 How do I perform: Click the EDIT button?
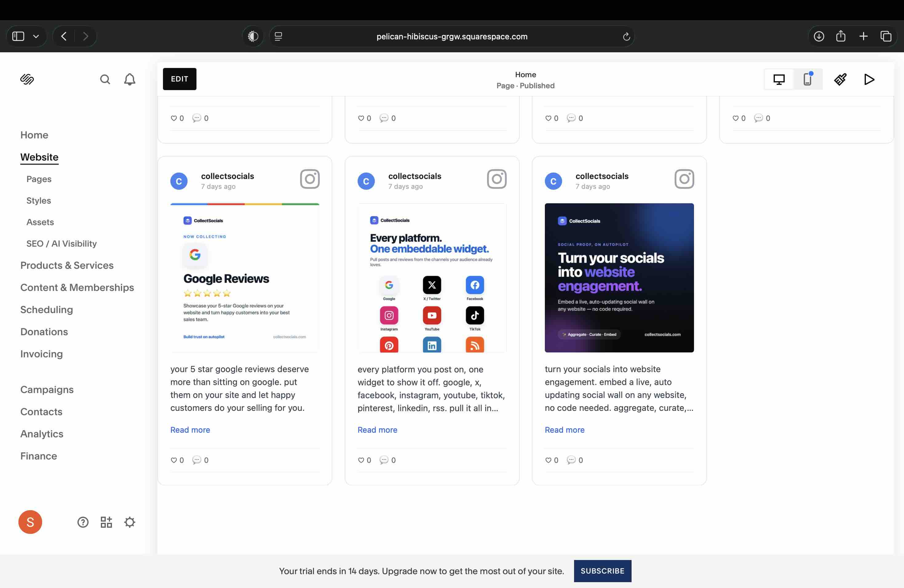click(180, 79)
